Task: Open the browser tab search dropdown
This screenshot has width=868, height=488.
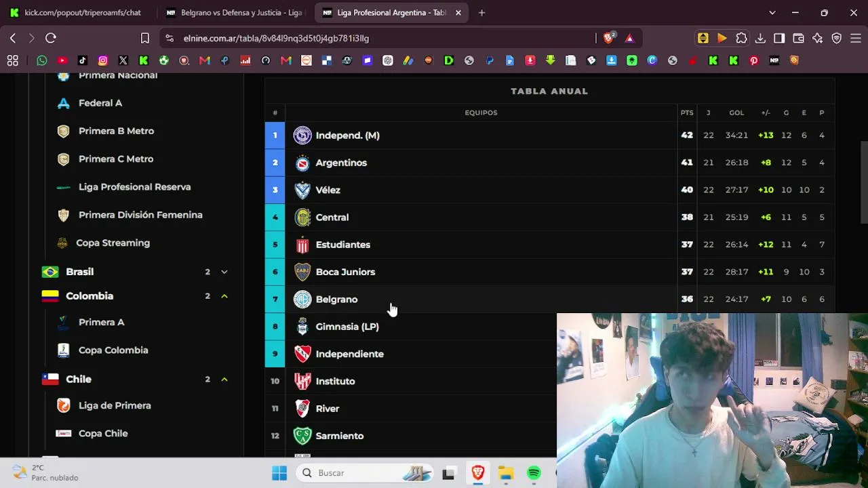Action: (772, 12)
